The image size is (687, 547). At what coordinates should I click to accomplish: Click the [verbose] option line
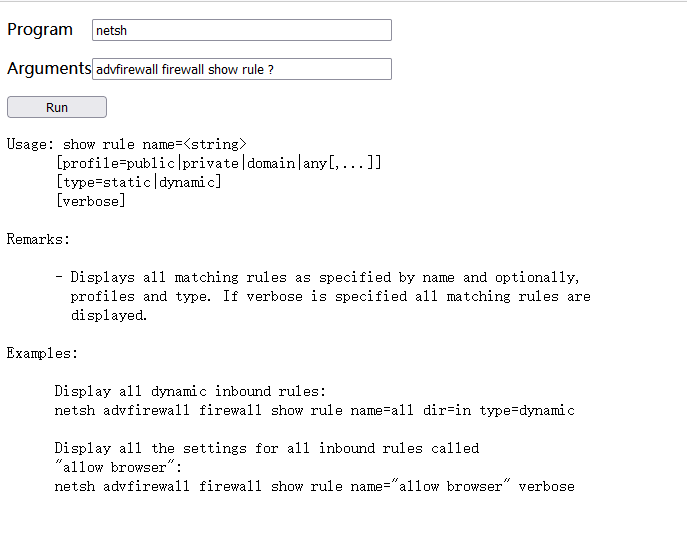pos(90,201)
